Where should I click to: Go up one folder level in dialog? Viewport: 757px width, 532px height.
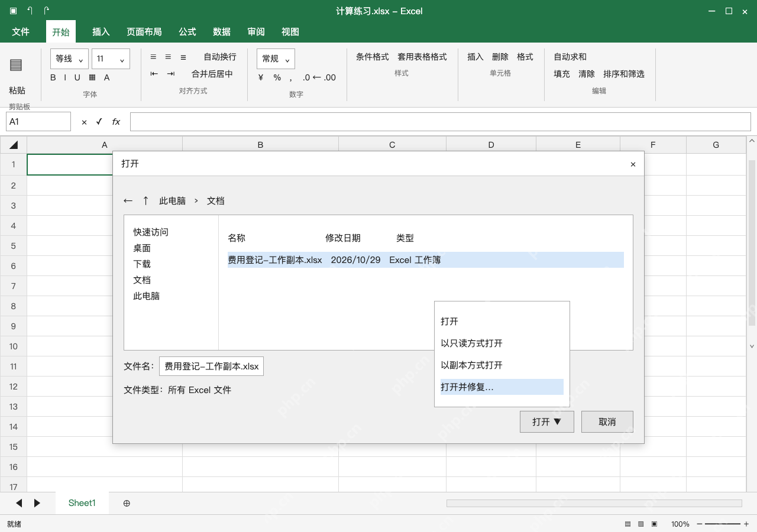pos(145,200)
